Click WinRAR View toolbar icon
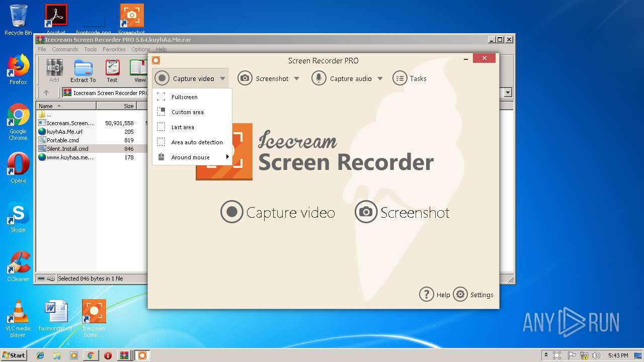 coord(139,71)
